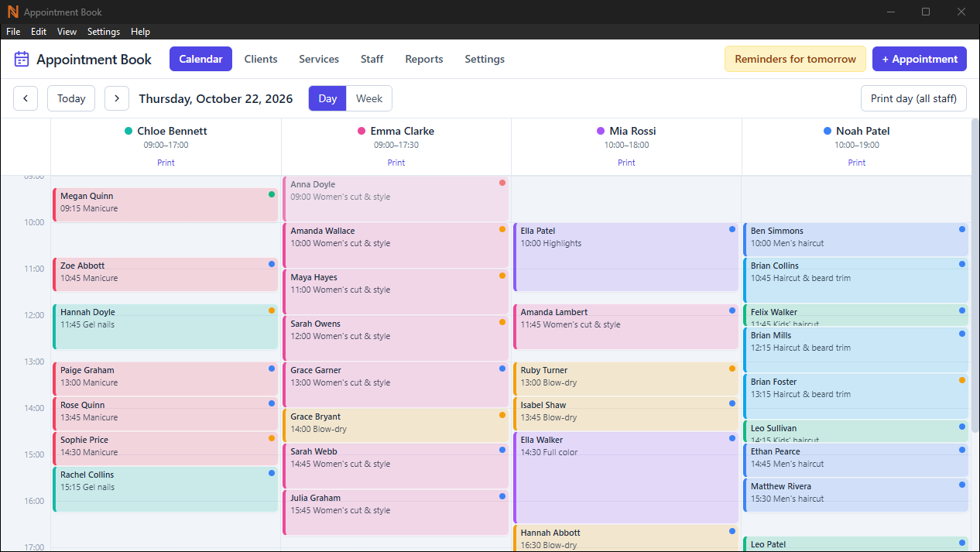Screen dimensions: 980x552
Task: Click the date Thursday, October 22, 2026
Action: point(216,98)
